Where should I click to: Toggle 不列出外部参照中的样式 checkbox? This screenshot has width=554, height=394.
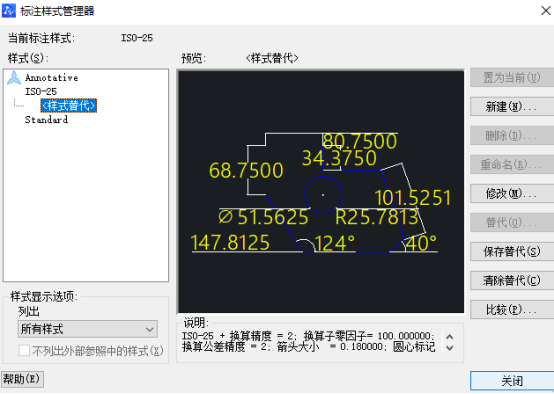pos(24,351)
